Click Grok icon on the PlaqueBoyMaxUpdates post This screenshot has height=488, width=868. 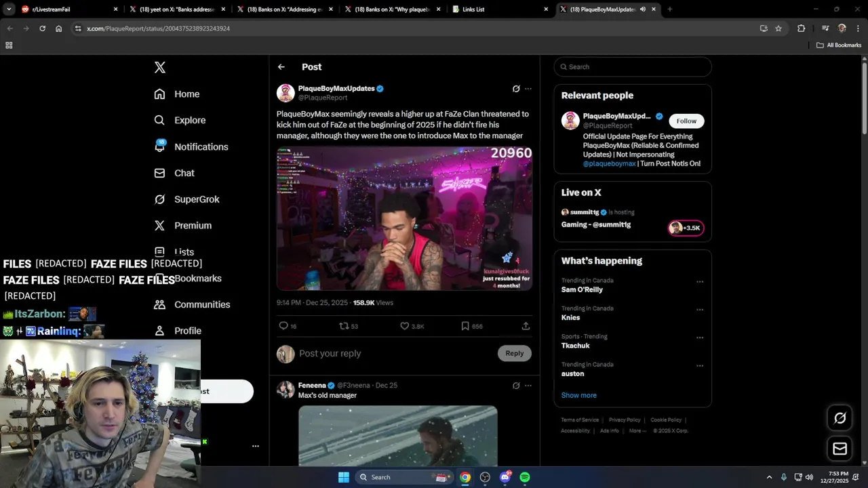[516, 89]
